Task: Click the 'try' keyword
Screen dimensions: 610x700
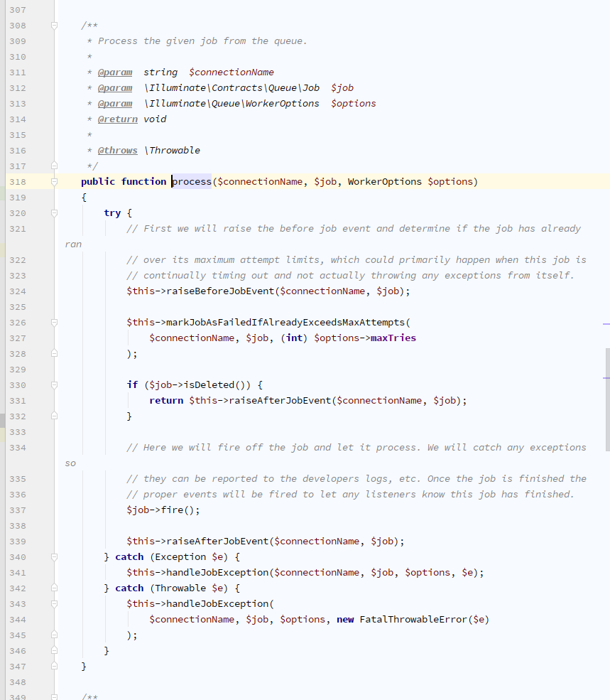Action: tap(112, 213)
